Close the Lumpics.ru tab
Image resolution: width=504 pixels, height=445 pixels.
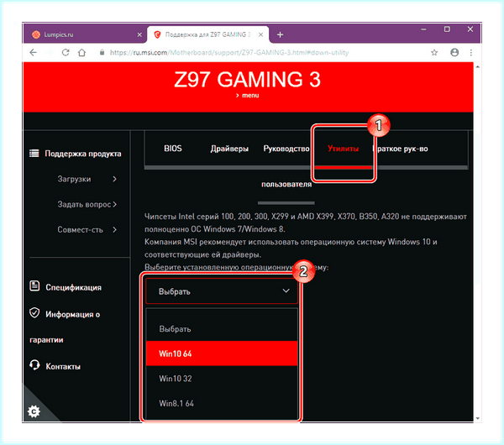pos(139,34)
